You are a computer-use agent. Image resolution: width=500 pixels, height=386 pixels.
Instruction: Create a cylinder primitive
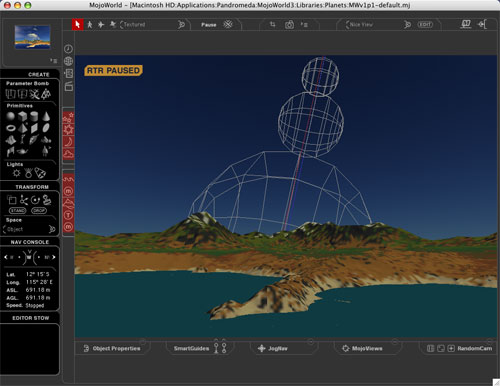click(34, 116)
